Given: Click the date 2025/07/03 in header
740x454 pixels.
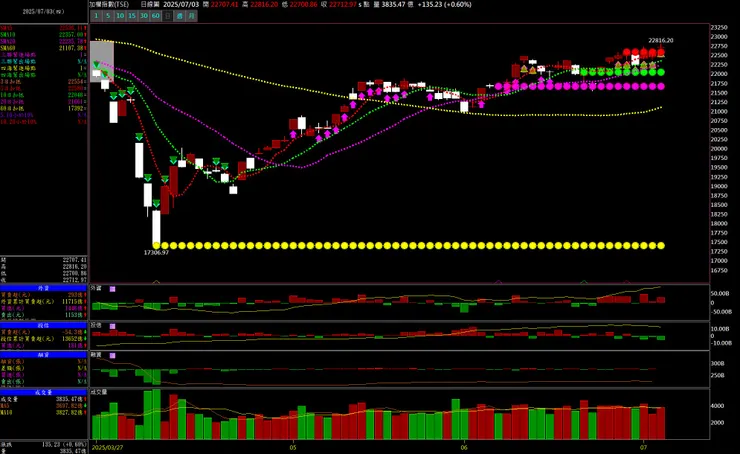Looking at the screenshot, I should (x=181, y=4).
